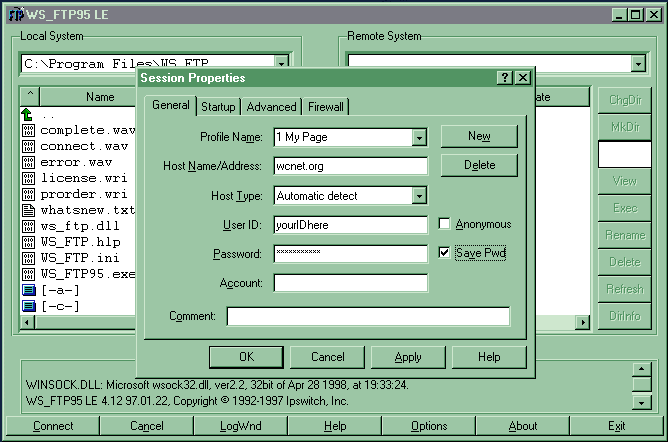Click the Connect button in the bottom bar
This screenshot has width=668, height=442.
(x=53, y=426)
